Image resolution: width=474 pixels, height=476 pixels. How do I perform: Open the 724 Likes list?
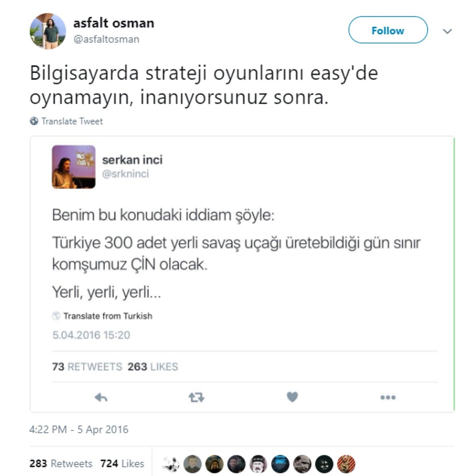(122, 463)
